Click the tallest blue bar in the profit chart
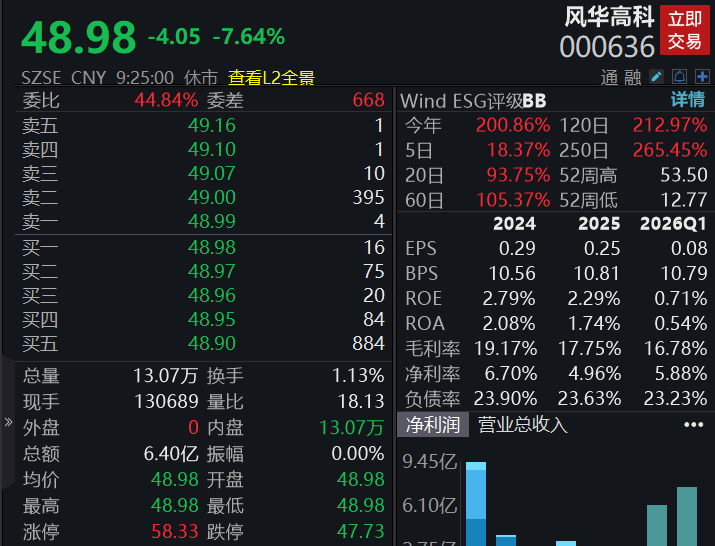Viewport: 715px width, 546px height. (x=476, y=504)
